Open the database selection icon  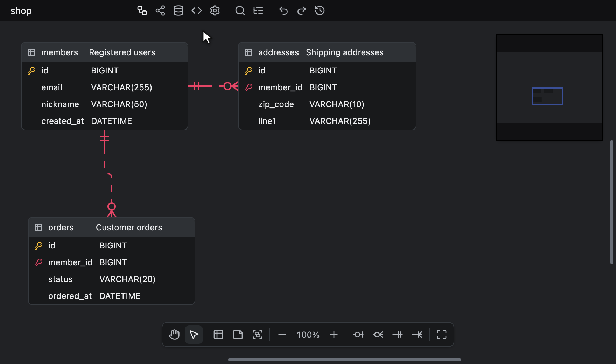(178, 10)
